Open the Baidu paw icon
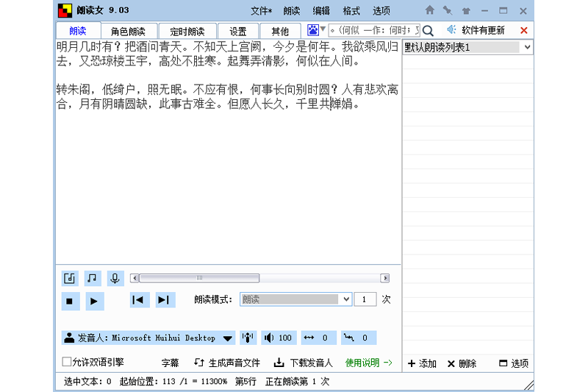Screen dimensions: 588x392 314,31
